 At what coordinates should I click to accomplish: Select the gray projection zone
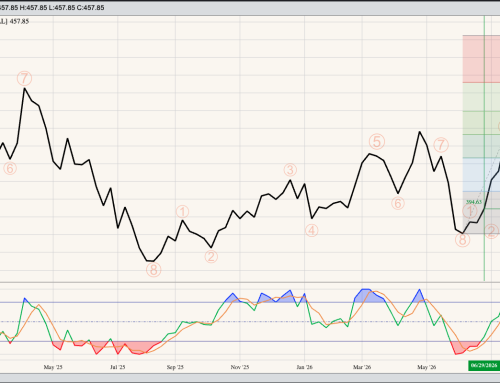click(481, 212)
